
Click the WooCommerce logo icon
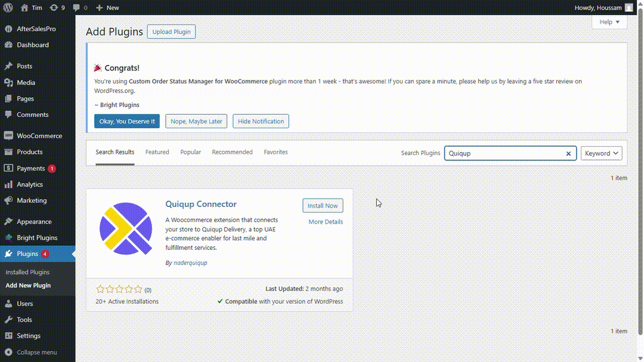8,135
